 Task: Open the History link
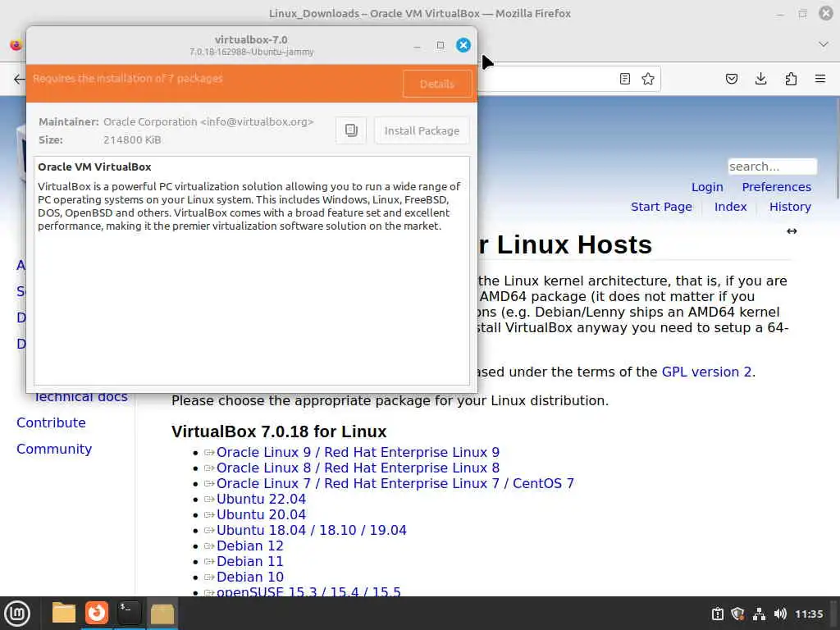click(x=790, y=207)
